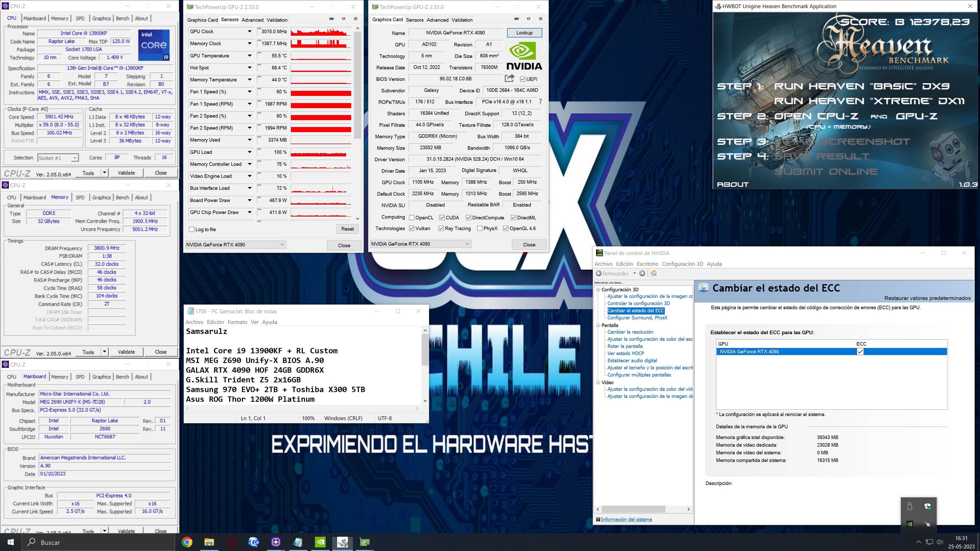
Task: Click green NVIDIA icon on taskbar
Action: (320, 542)
